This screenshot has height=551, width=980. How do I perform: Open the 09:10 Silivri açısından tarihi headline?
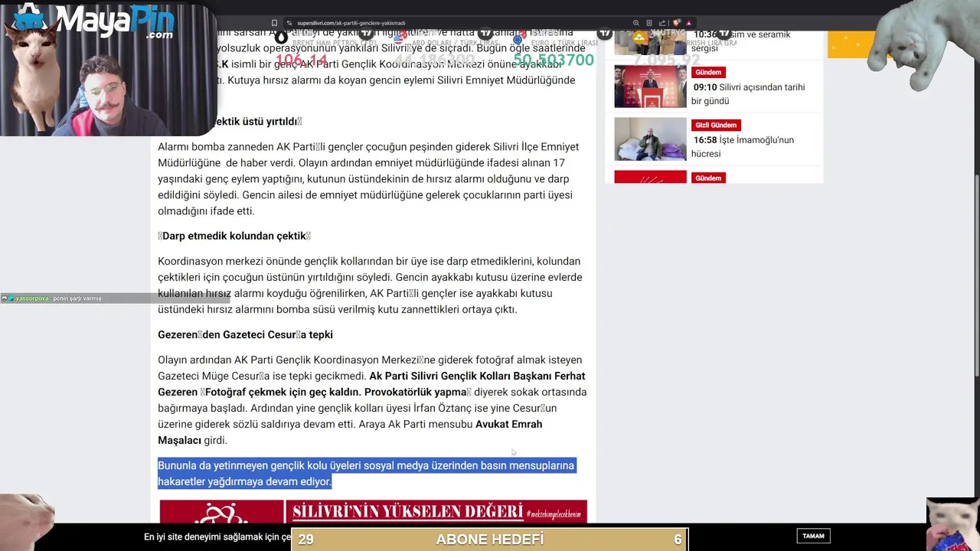pyautogui.click(x=748, y=93)
